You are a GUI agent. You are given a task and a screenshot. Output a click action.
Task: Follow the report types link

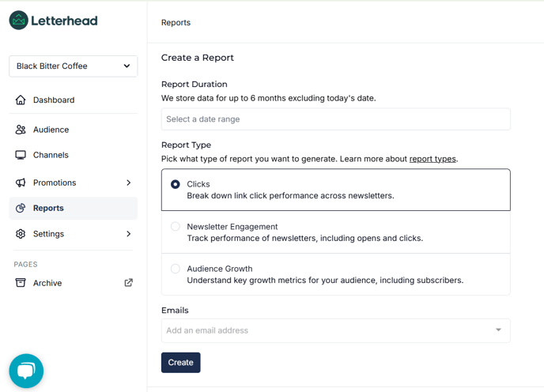click(x=433, y=159)
